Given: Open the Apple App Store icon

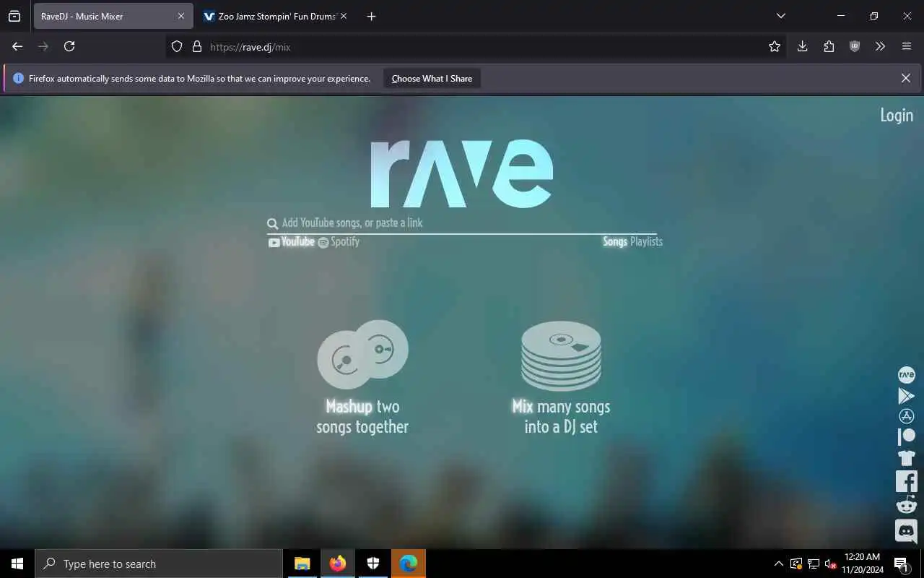Looking at the screenshot, I should pyautogui.click(x=906, y=416).
